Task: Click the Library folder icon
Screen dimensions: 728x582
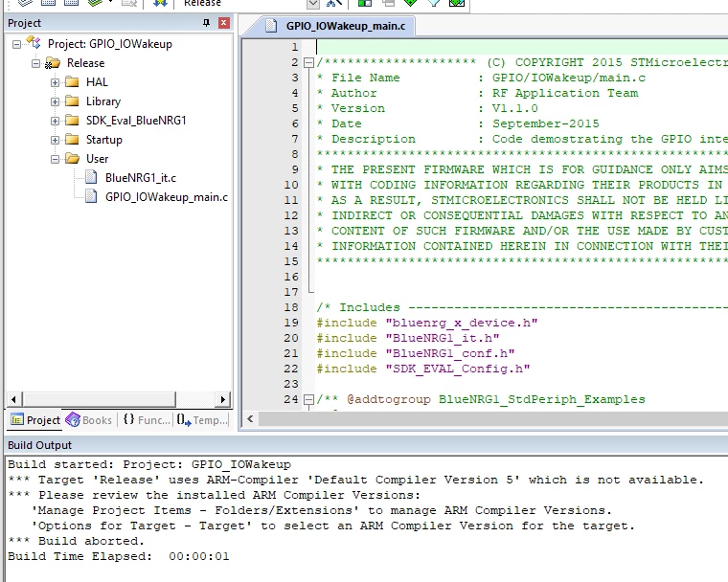Action: [x=72, y=101]
